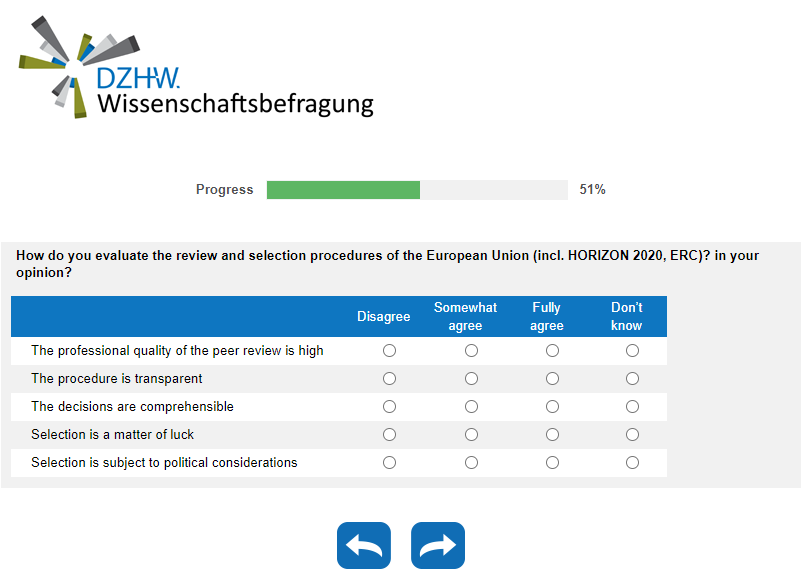Choose Somewhat agree for selection is luck

tap(471, 435)
